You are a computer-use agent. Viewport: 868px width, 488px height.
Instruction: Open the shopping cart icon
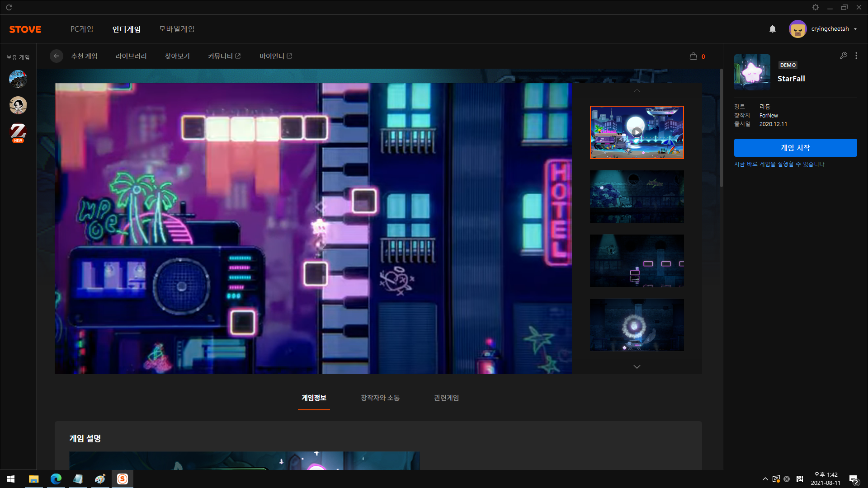click(x=693, y=56)
